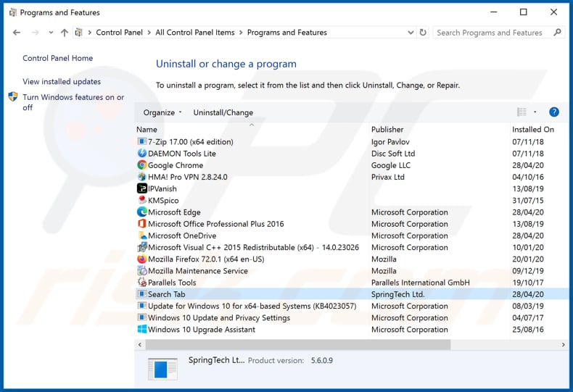Refresh the Programs and Features list
Screen dimensions: 573x392
click(423, 32)
